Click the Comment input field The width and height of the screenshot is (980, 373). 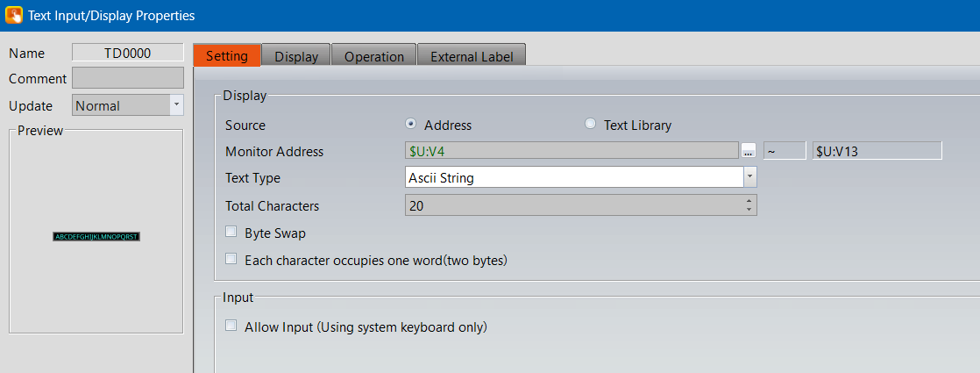pyautogui.click(x=127, y=78)
